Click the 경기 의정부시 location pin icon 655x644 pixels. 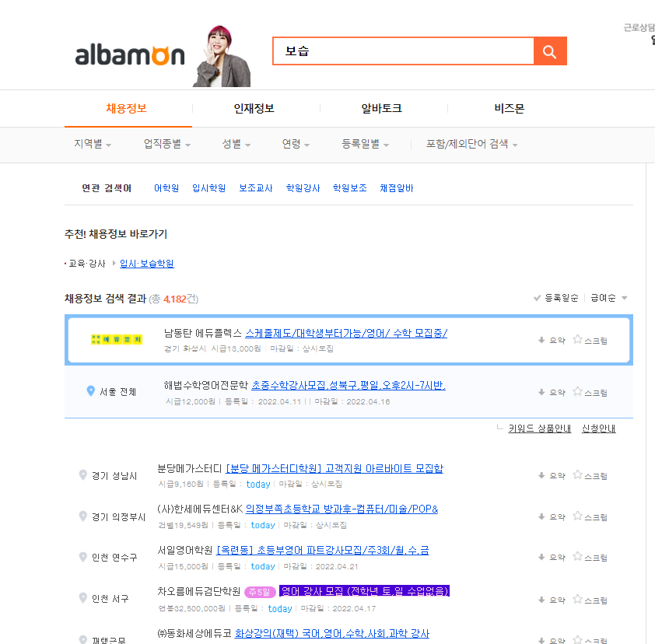82,516
